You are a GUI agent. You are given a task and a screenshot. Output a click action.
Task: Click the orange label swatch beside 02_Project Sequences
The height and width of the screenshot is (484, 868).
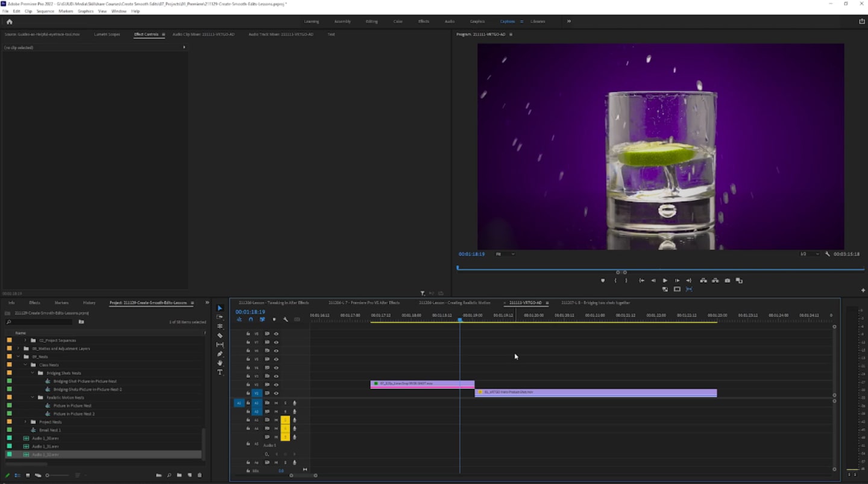pyautogui.click(x=8, y=340)
